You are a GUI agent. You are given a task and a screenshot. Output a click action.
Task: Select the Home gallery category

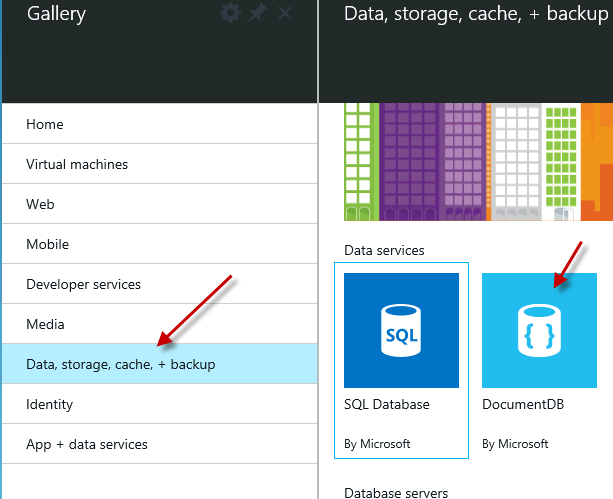click(x=160, y=124)
